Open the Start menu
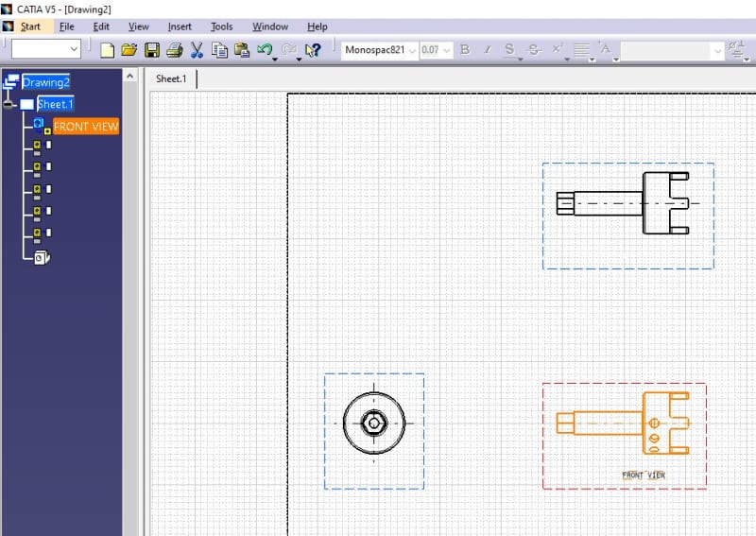Screen dimensions: 756x536 coord(30,26)
